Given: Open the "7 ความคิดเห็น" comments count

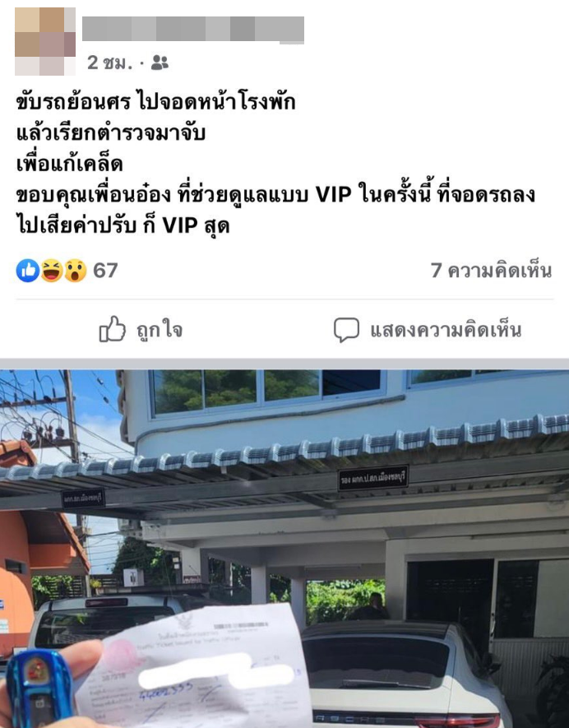Looking at the screenshot, I should point(491,270).
